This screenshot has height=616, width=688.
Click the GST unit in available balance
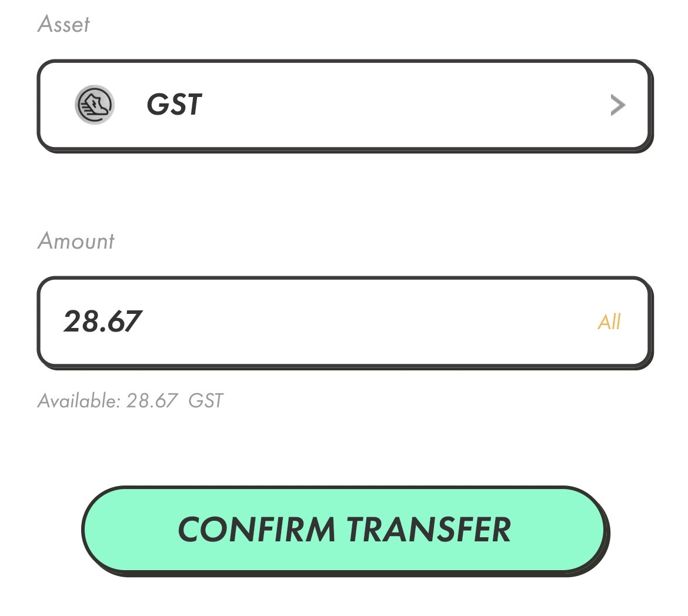click(x=206, y=400)
